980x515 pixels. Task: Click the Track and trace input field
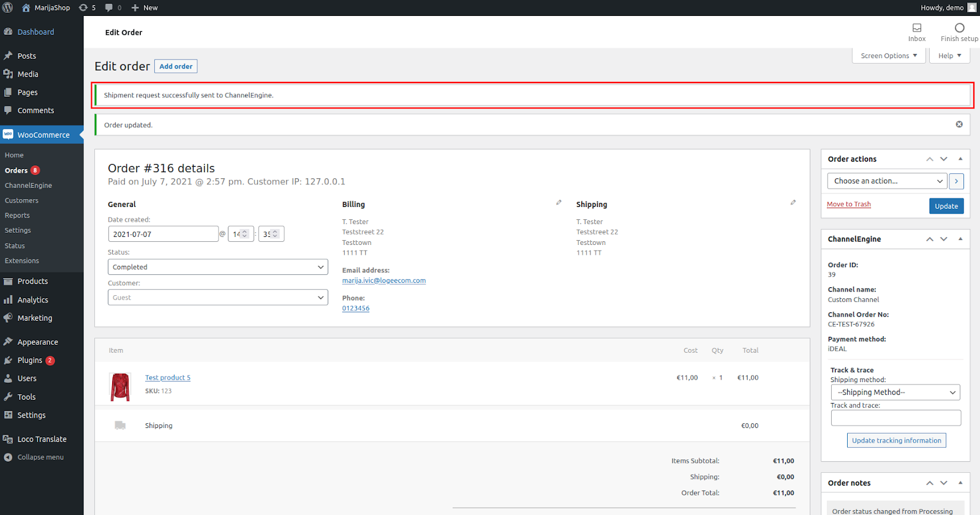click(x=895, y=418)
